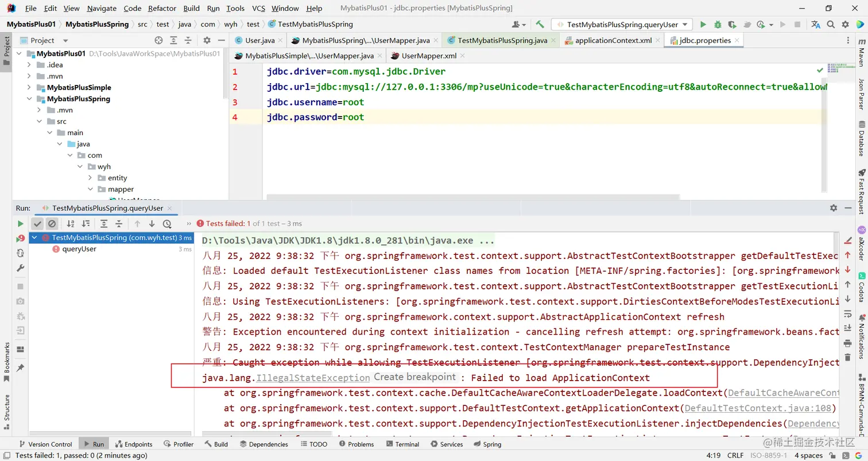The width and height of the screenshot is (868, 461).
Task: Open Project panel options gear
Action: (207, 40)
